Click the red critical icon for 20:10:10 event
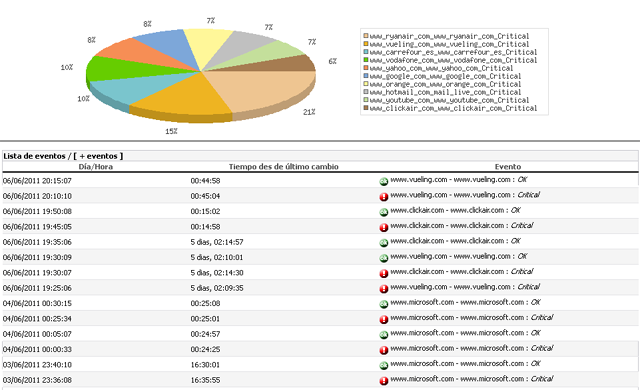 tap(384, 197)
